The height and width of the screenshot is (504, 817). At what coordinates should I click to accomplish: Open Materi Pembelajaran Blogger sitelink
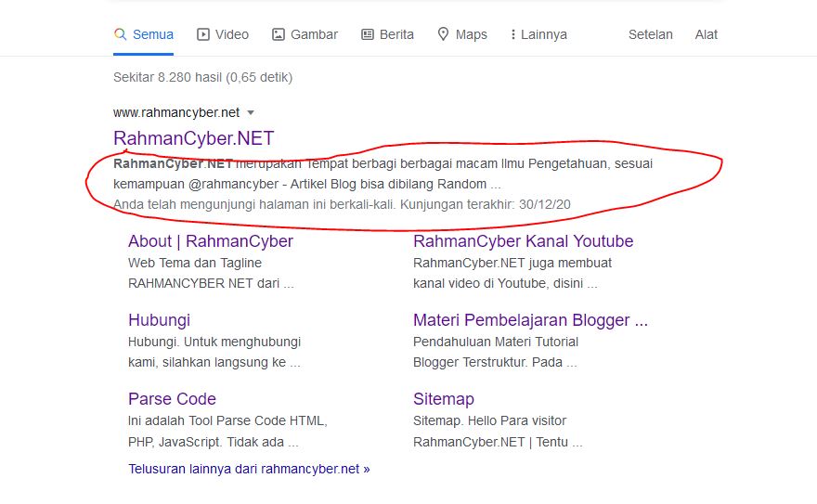pos(530,320)
